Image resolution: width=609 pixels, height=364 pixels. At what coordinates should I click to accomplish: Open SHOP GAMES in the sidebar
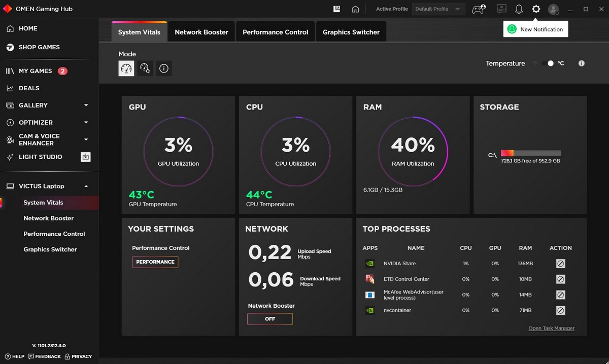[x=39, y=47]
